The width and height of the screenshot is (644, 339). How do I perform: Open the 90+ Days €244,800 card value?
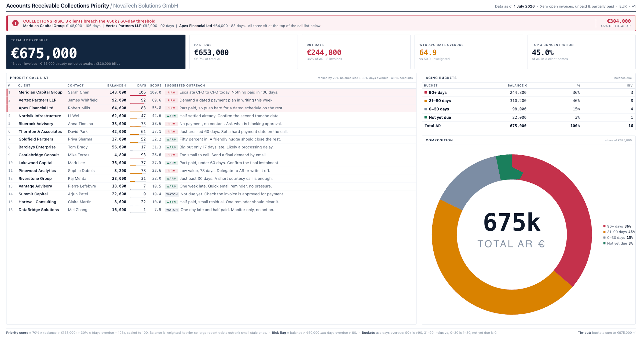pyautogui.click(x=324, y=52)
